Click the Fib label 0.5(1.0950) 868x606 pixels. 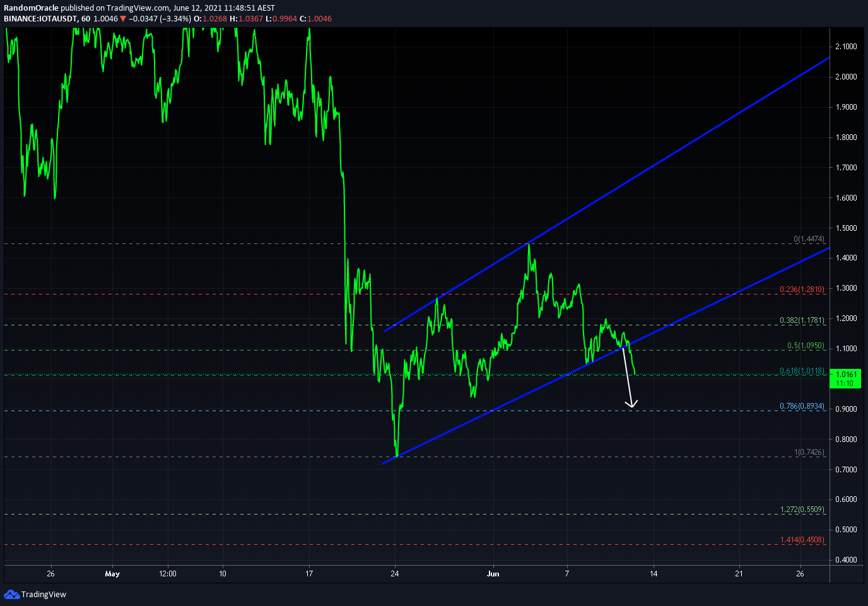(x=806, y=346)
